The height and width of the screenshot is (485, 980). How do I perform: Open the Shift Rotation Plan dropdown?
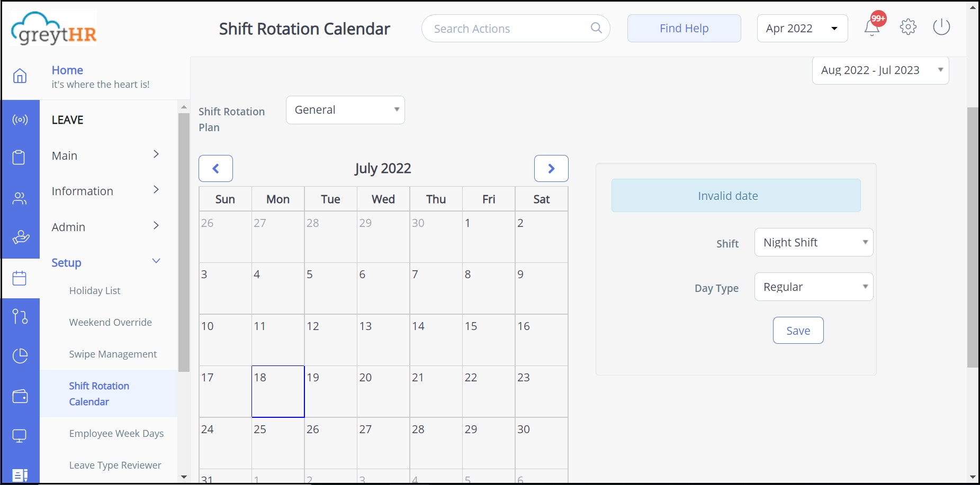(x=345, y=110)
